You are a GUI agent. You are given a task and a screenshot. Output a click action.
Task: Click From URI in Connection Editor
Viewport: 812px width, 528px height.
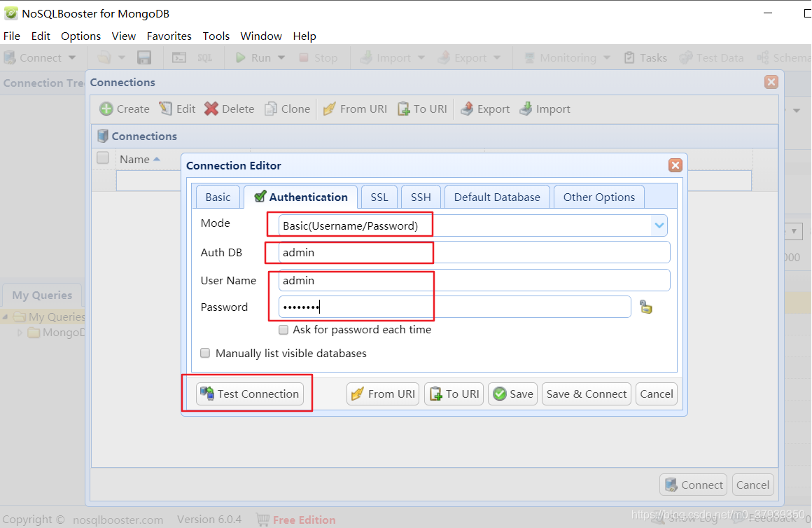click(383, 394)
